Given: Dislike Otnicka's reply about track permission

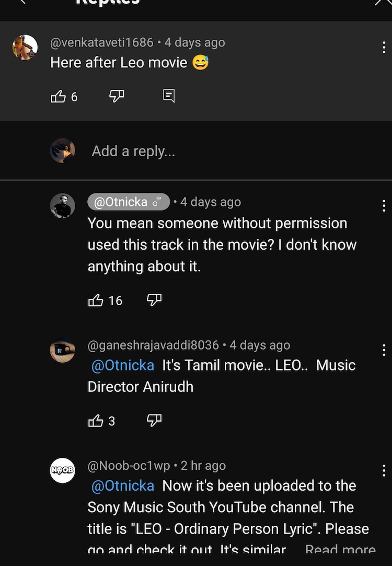Looking at the screenshot, I should pos(154,300).
